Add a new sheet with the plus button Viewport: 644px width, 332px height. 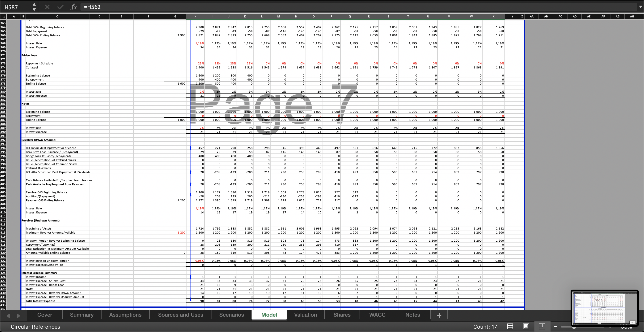439,315
